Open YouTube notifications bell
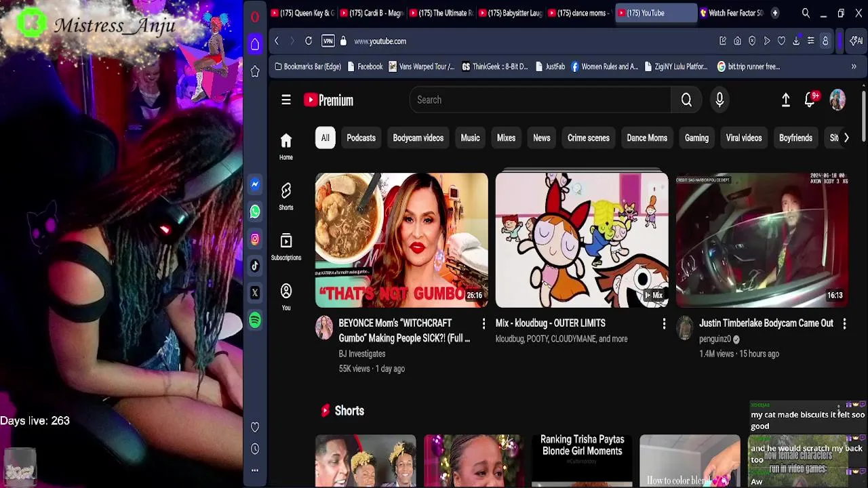 (810, 100)
